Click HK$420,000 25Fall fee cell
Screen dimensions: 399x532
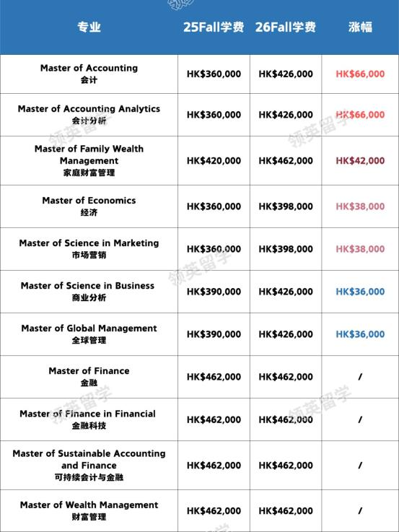coord(214,160)
